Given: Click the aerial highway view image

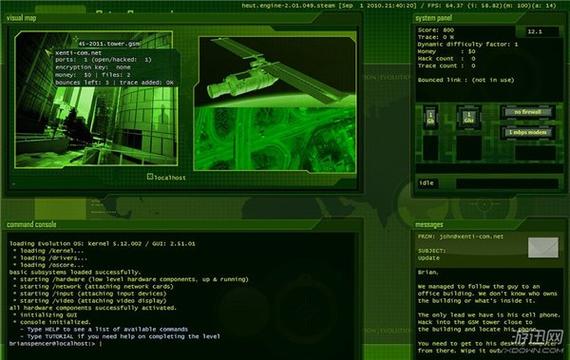Looking at the screenshot, I should [x=274, y=138].
